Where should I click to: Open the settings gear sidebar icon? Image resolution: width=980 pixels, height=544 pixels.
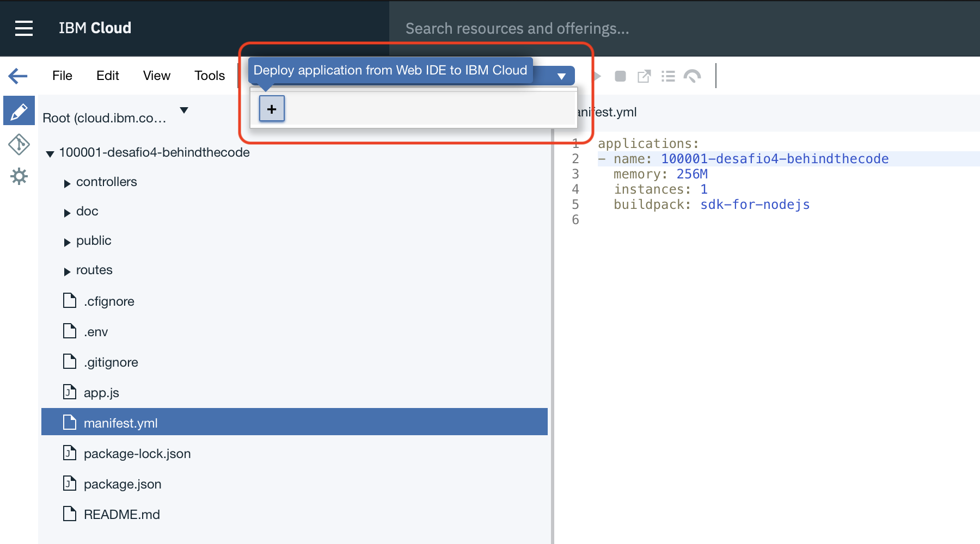click(19, 176)
